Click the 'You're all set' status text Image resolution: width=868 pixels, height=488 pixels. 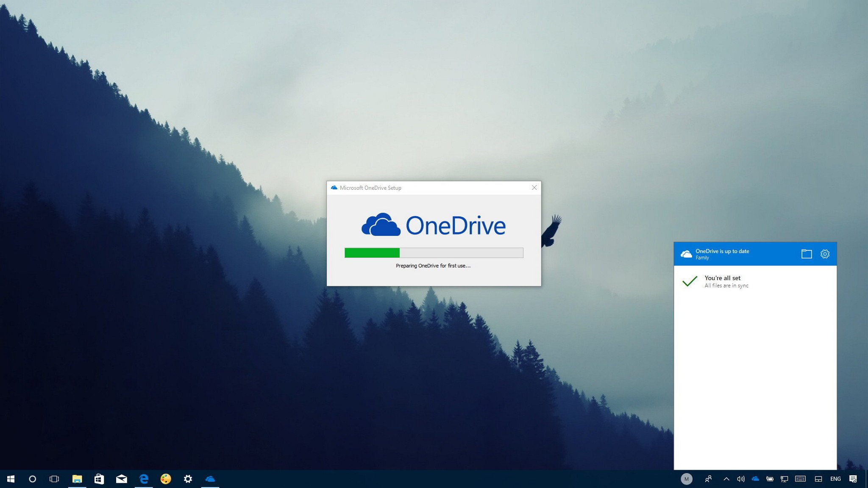tap(723, 278)
